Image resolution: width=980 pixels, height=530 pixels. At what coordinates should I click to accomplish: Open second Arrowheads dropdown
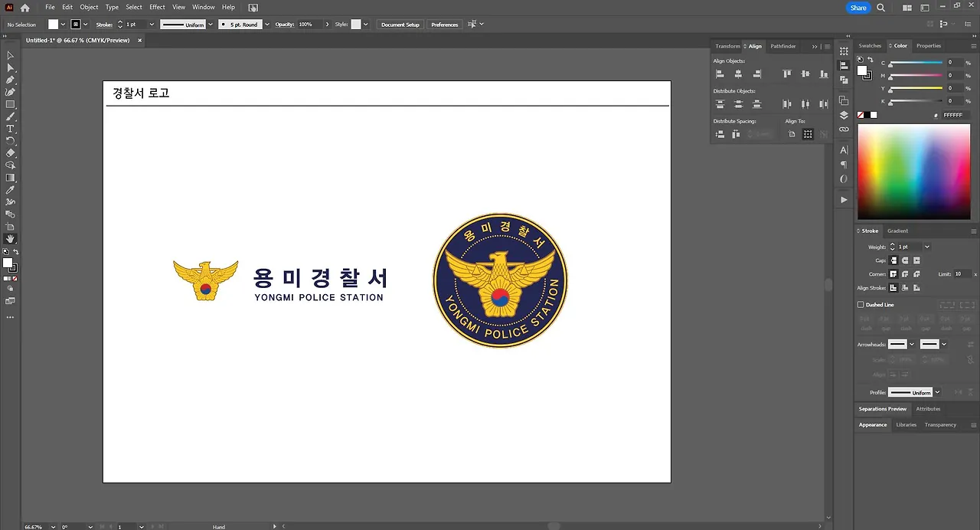click(944, 345)
